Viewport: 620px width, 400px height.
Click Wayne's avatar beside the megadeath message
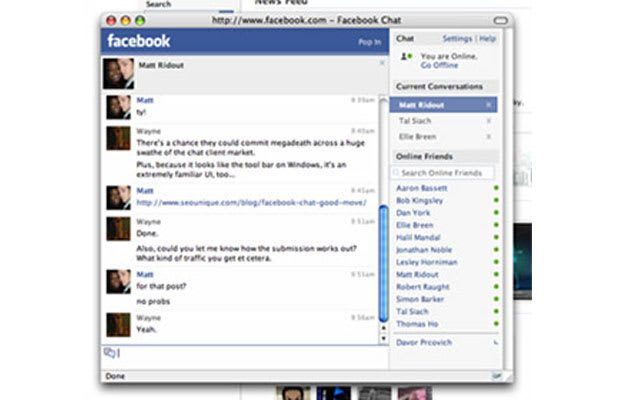click(118, 138)
